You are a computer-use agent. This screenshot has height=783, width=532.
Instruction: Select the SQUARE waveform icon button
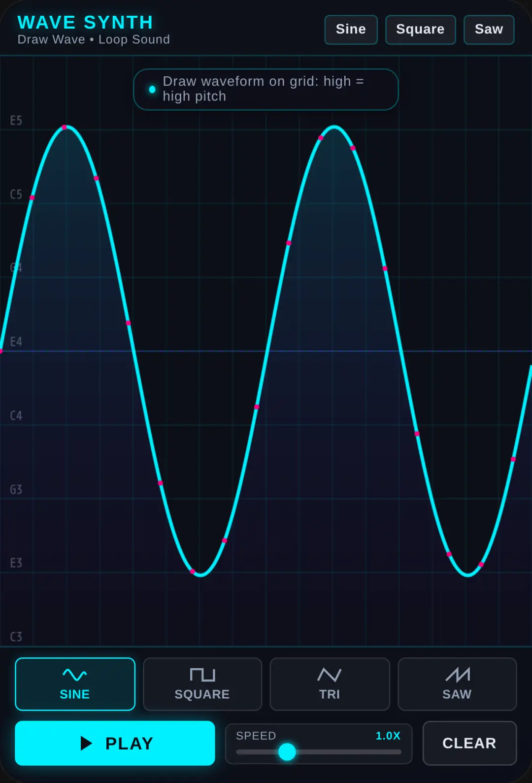(202, 684)
